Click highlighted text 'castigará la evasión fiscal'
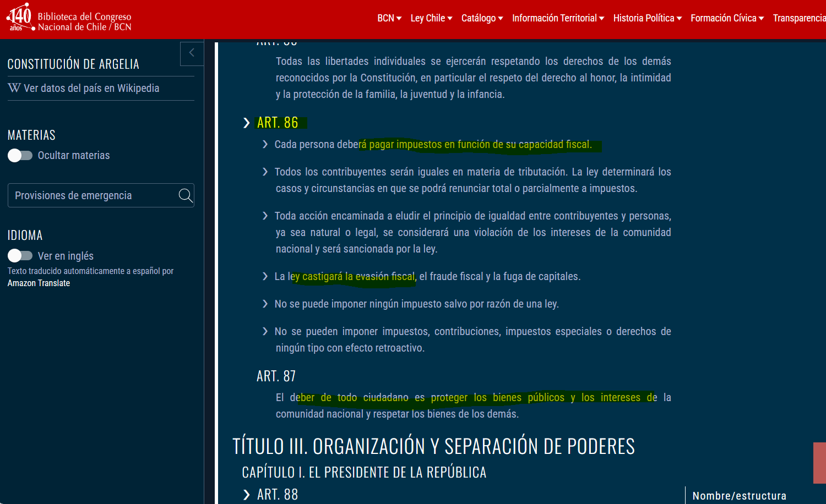The height and width of the screenshot is (504, 826). (359, 277)
